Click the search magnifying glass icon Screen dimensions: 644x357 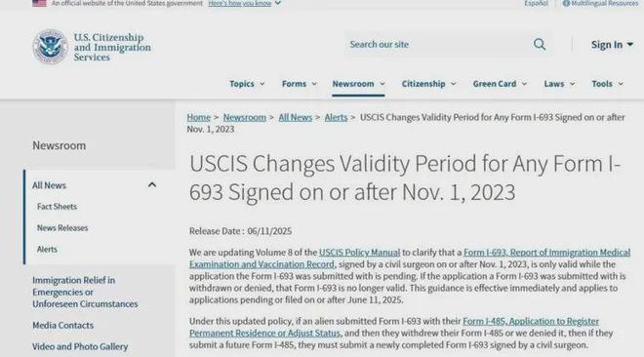click(540, 44)
